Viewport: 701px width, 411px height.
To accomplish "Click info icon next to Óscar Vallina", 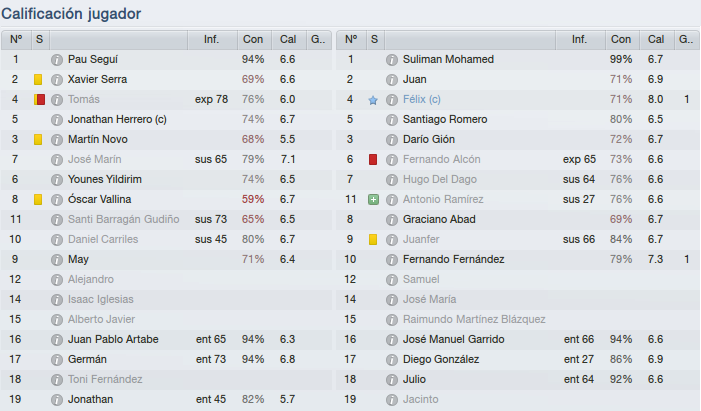I will click(x=57, y=199).
